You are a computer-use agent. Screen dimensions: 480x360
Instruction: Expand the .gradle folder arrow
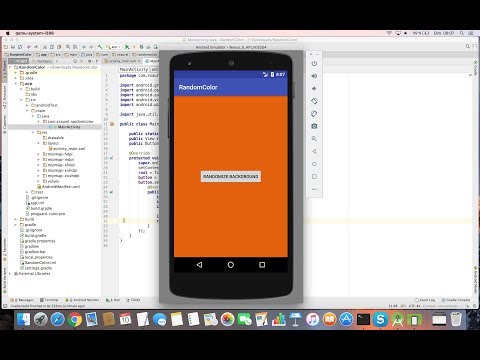(x=16, y=73)
